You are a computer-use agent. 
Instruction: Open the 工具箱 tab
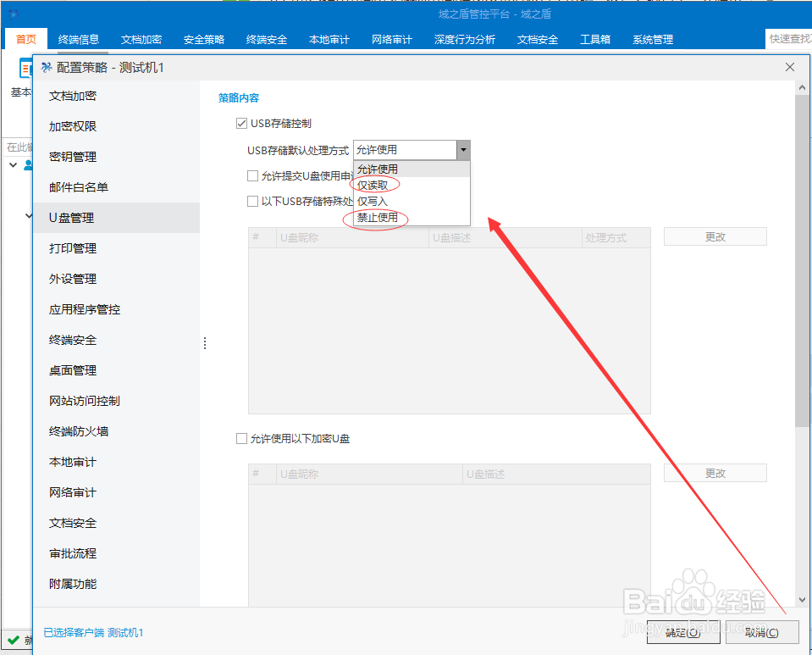click(x=595, y=39)
